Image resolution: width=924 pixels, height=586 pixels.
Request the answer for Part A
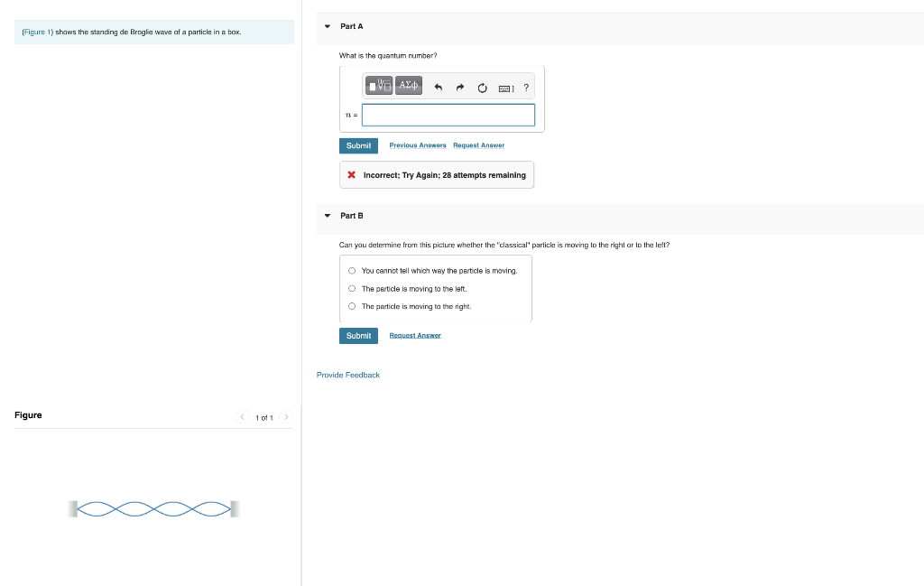tap(478, 145)
